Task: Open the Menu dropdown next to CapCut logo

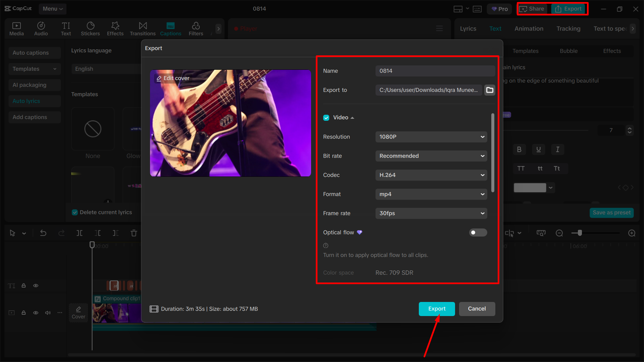Action: [52, 9]
